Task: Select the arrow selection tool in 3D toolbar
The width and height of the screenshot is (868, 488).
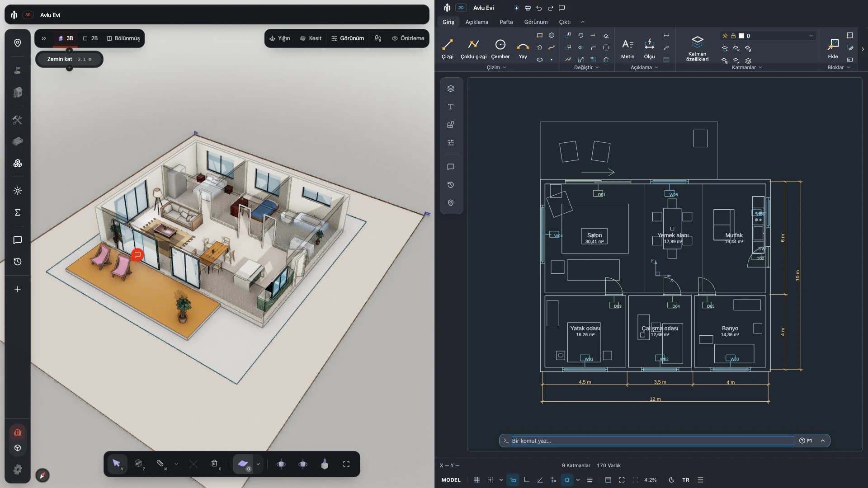Action: (x=117, y=464)
